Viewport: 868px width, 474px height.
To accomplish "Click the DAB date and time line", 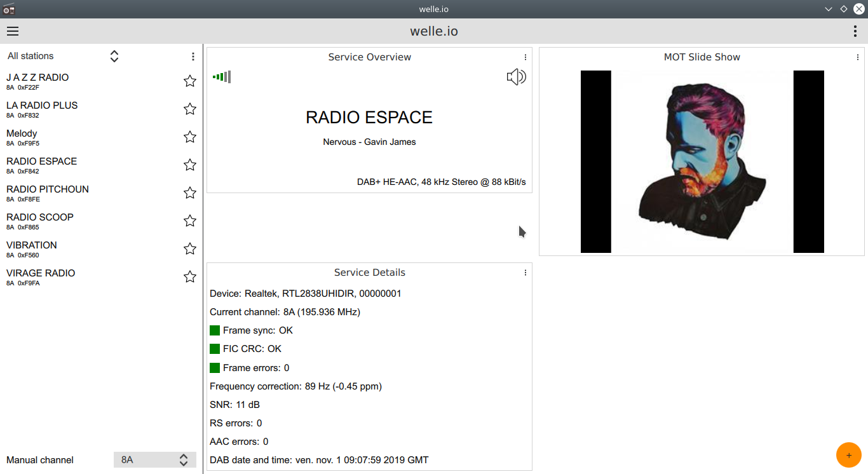I will pyautogui.click(x=320, y=460).
